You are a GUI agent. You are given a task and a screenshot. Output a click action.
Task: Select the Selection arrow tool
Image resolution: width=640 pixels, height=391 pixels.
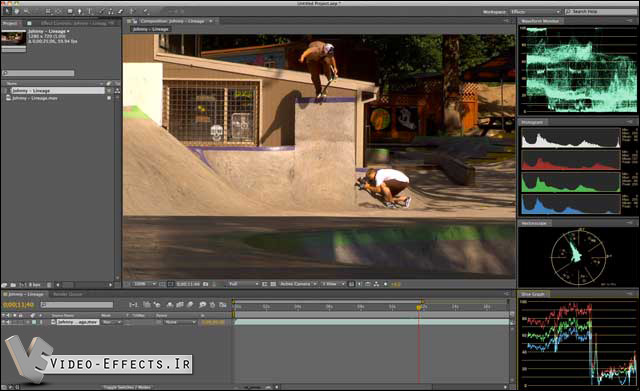pyautogui.click(x=7, y=11)
